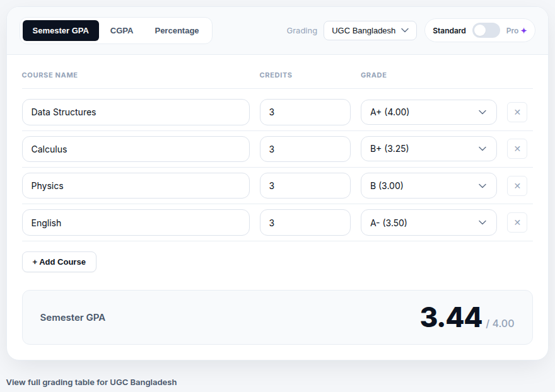Open grade dropdown showing B+ (3.25)
The width and height of the screenshot is (555, 392).
[429, 149]
